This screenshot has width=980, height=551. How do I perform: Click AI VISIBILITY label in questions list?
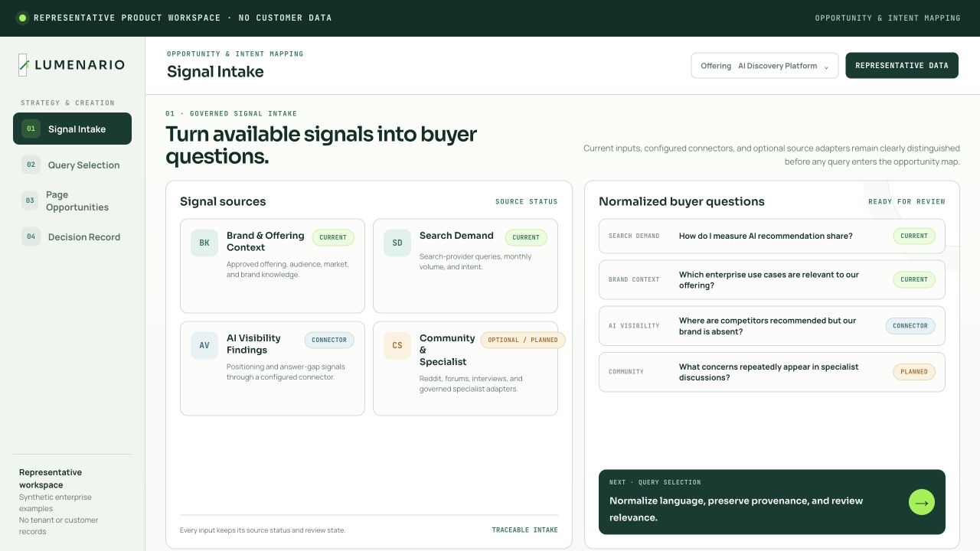click(634, 326)
